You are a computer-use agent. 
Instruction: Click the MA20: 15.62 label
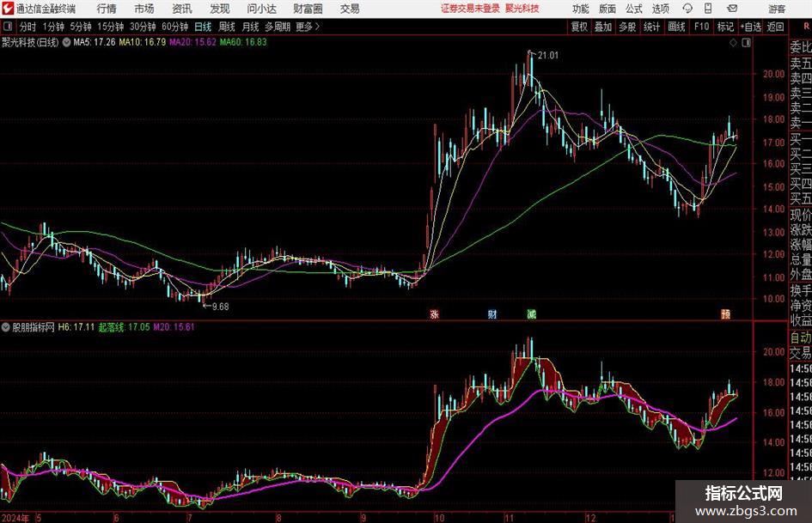click(x=192, y=42)
